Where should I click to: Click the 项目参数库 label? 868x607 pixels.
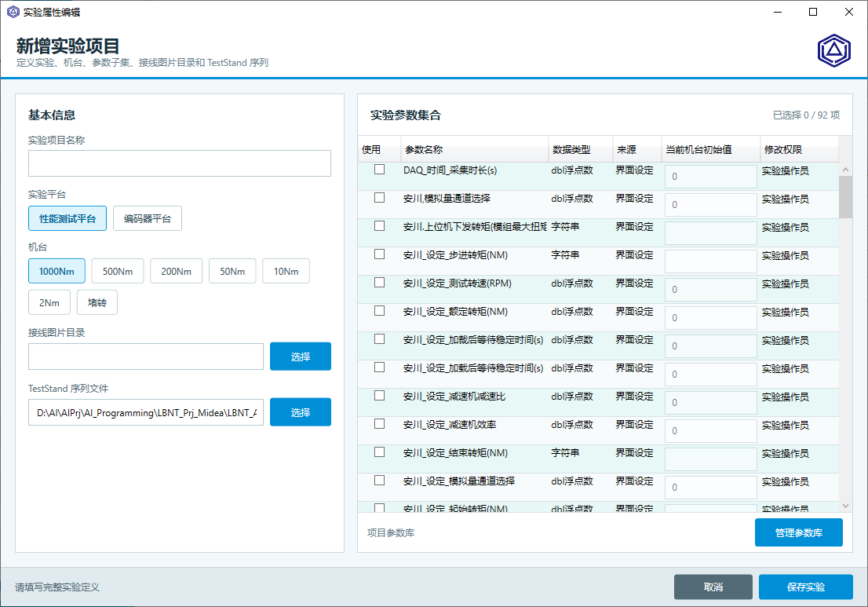click(391, 532)
